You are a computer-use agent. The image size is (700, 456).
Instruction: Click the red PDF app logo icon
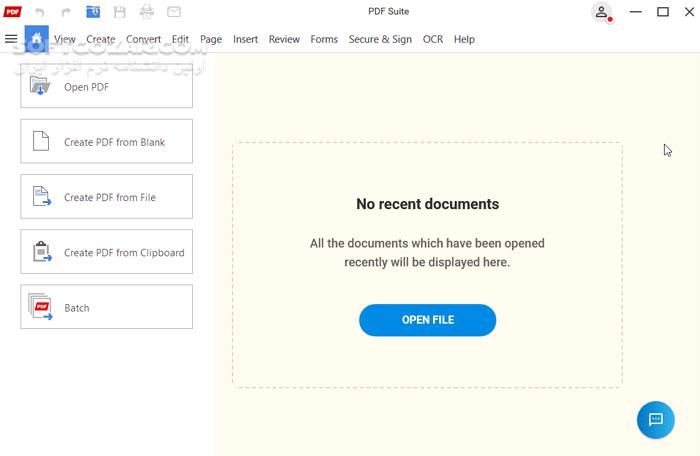point(12,12)
